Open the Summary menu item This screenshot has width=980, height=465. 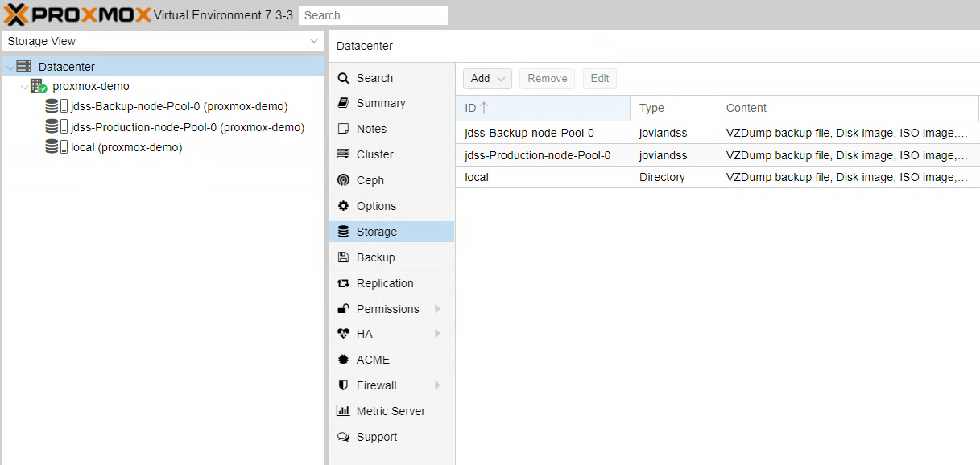(x=392, y=103)
